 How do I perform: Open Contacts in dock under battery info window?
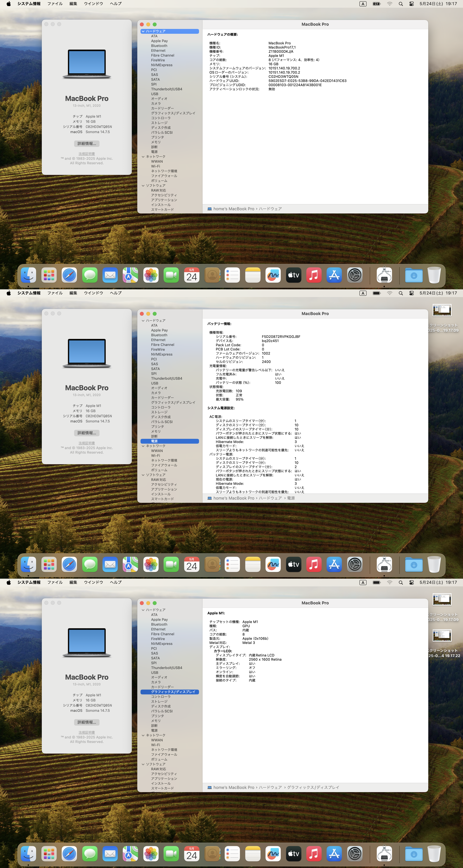tap(212, 564)
